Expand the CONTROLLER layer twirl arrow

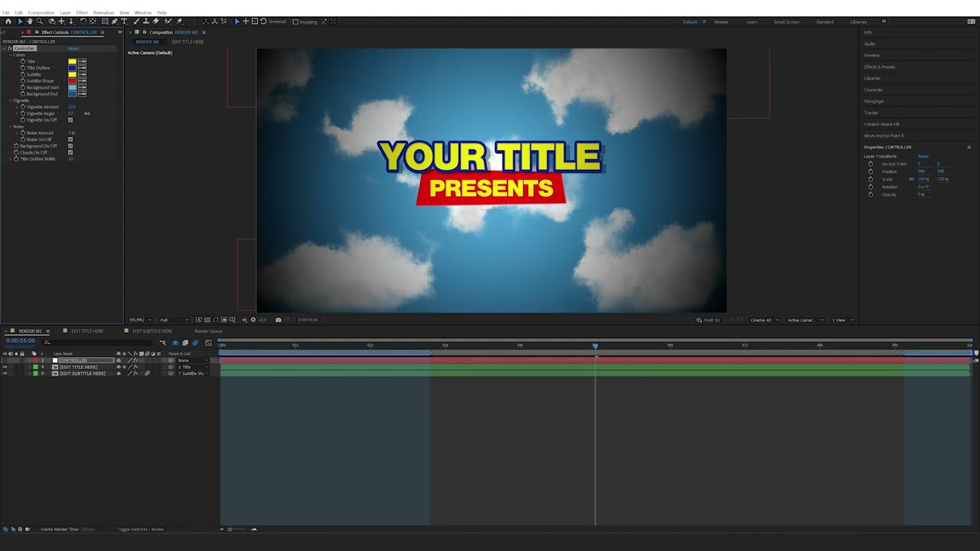29,360
